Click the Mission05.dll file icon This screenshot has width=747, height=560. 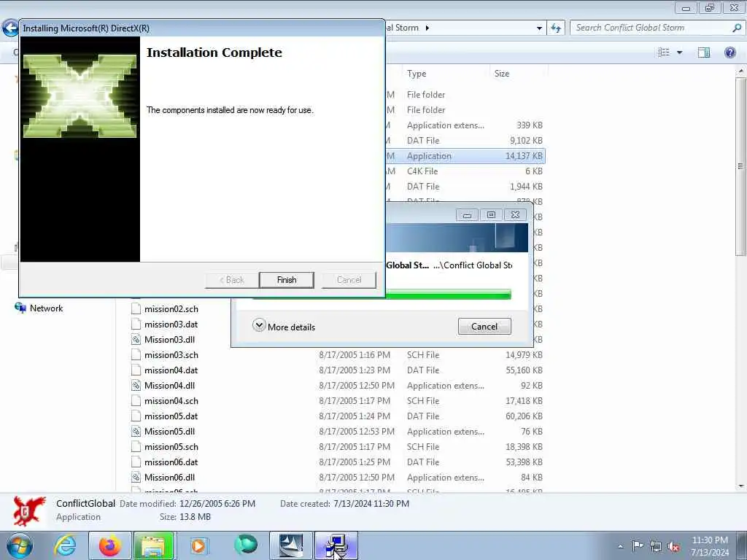click(x=136, y=432)
